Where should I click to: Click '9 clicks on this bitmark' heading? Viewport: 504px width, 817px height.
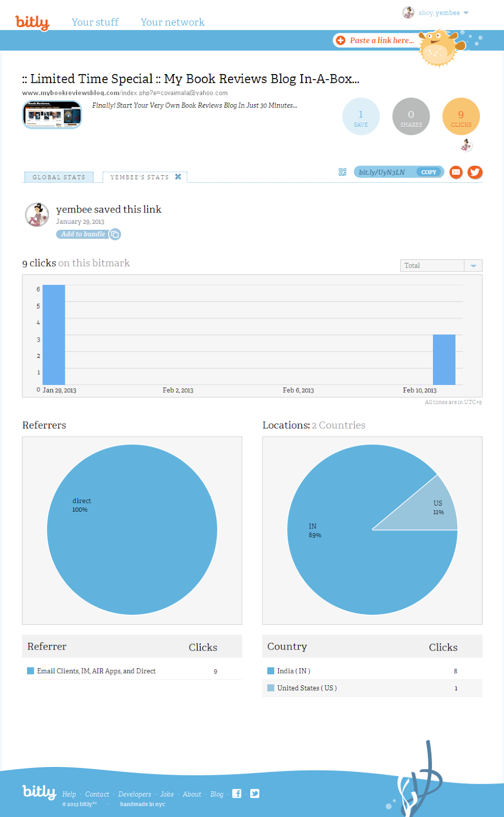(76, 263)
